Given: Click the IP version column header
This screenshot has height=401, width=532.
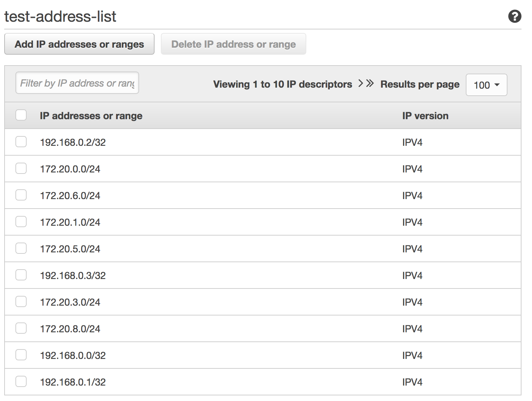Looking at the screenshot, I should [425, 115].
